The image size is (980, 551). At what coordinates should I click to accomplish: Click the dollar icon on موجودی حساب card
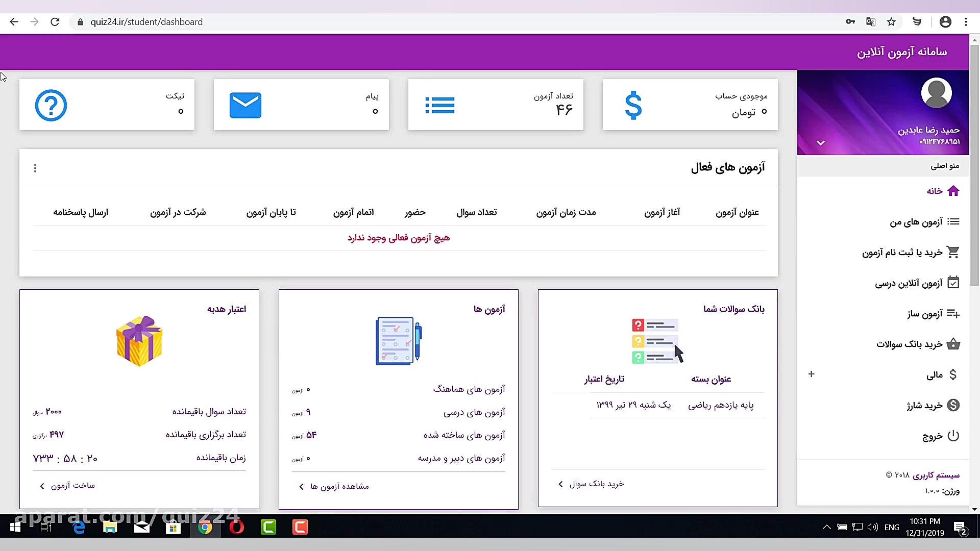click(633, 105)
